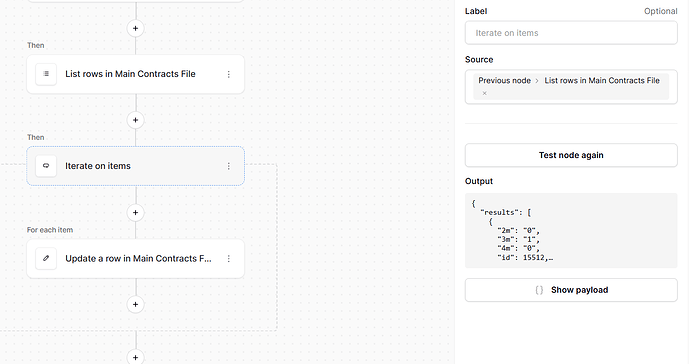Select the Iterate on items node

point(136,166)
